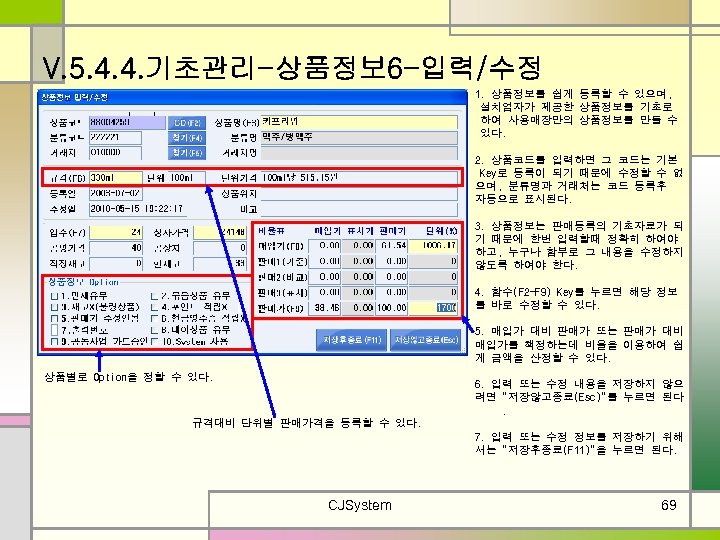Click caption 상품별로 Option을 정할 수 있다
The image size is (720, 540).
(x=128, y=377)
